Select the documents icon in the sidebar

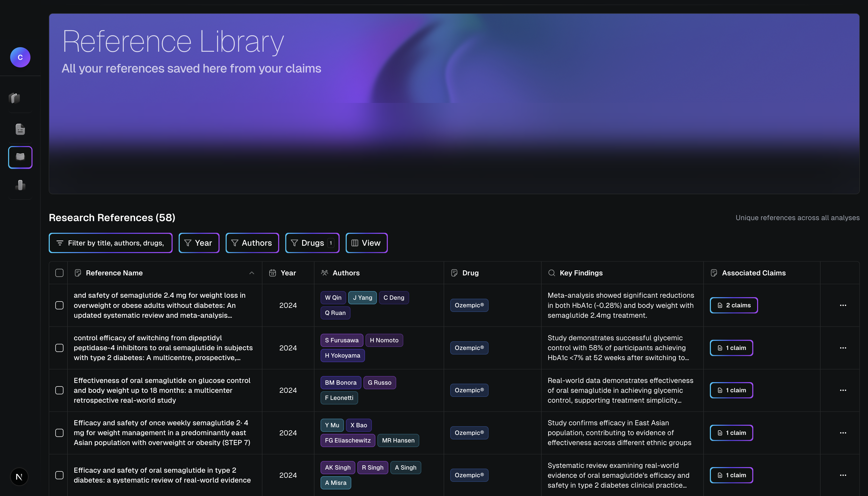[20, 129]
